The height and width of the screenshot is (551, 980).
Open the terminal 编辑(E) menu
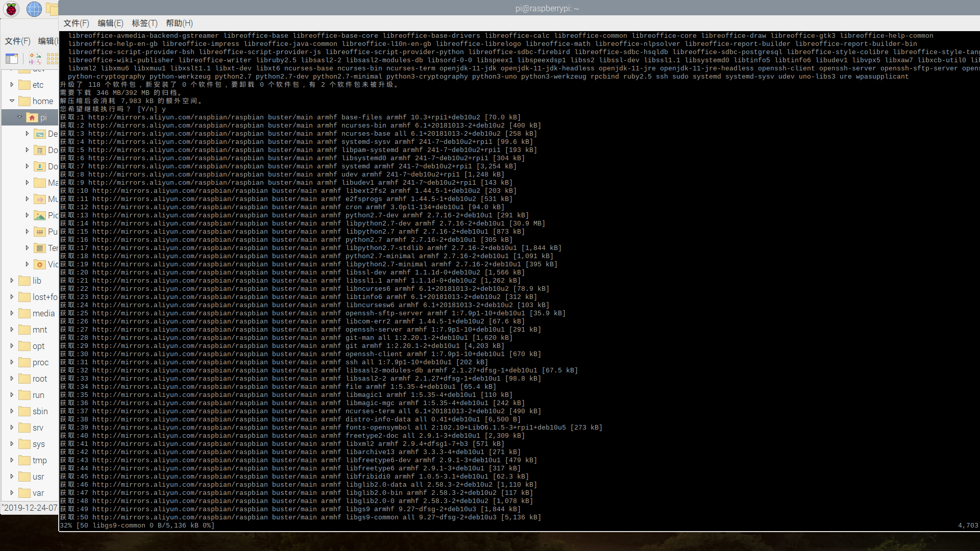coord(110,23)
